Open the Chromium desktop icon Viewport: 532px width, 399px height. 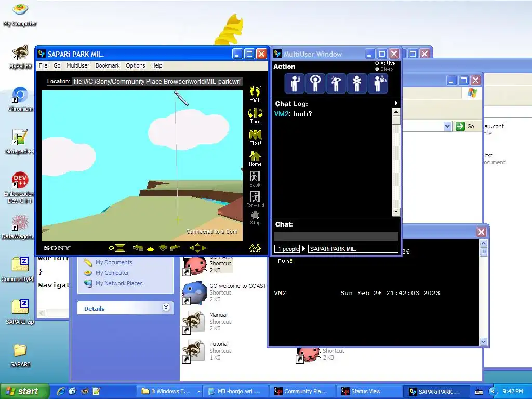[20, 99]
